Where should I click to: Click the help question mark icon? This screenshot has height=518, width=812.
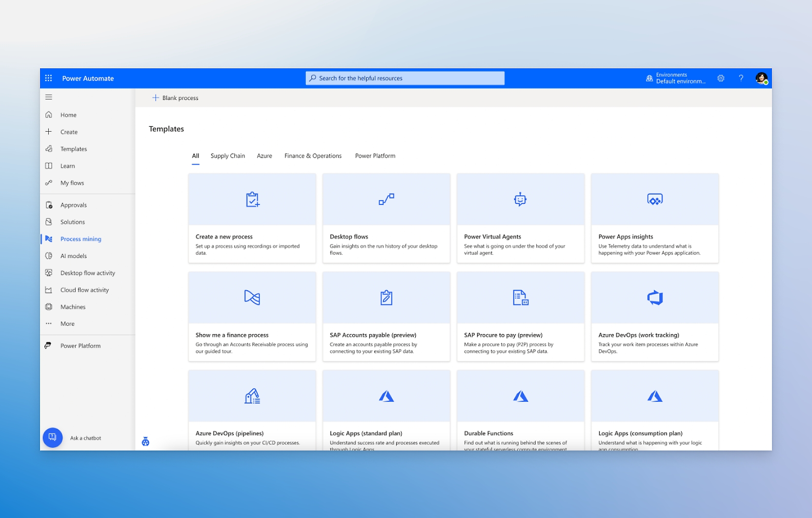pos(741,78)
